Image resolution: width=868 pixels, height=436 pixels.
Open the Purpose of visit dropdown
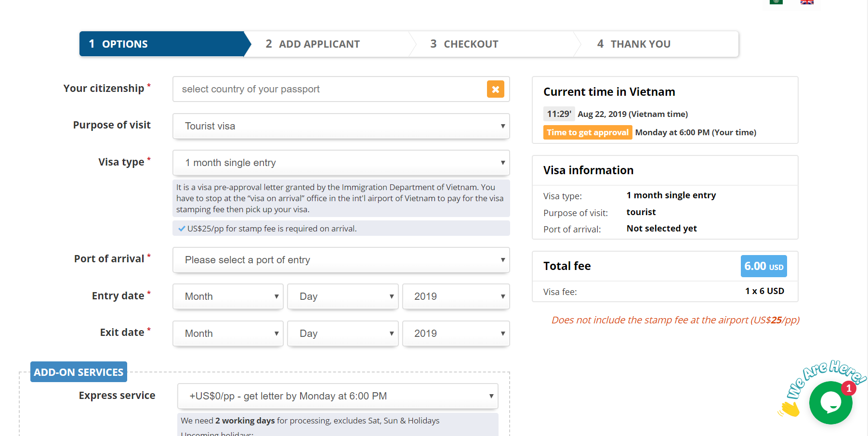pos(341,126)
